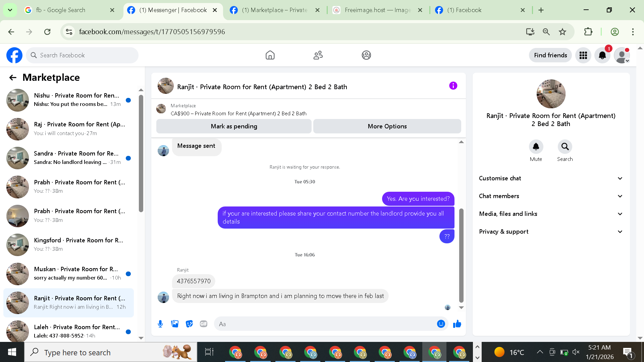This screenshot has height=362, width=644.
Task: Bookmark this page with star icon
Action: coord(562,32)
